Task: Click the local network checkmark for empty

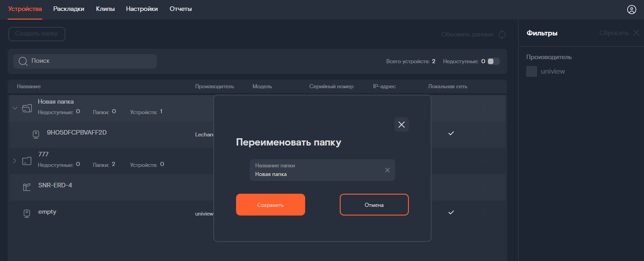Action: [451, 212]
